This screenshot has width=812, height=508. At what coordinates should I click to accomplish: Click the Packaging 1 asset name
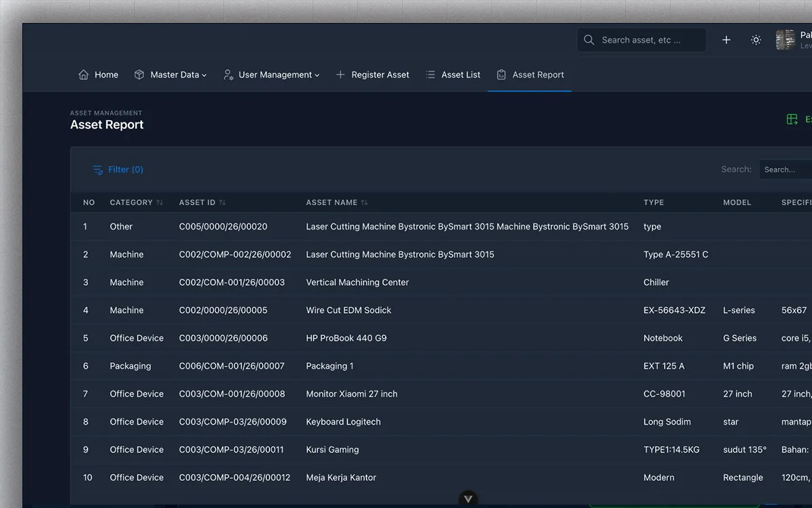(330, 366)
